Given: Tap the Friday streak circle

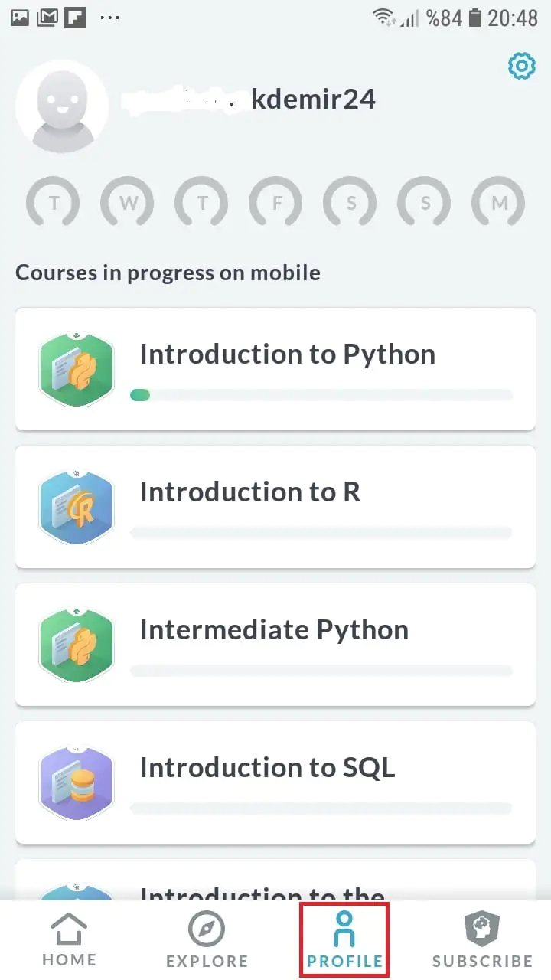Looking at the screenshot, I should [275, 204].
